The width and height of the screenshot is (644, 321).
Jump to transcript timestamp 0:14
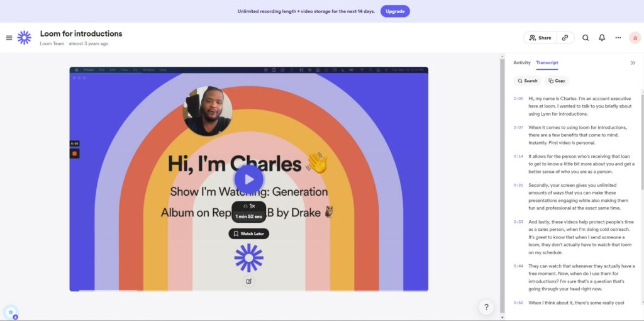pos(518,156)
